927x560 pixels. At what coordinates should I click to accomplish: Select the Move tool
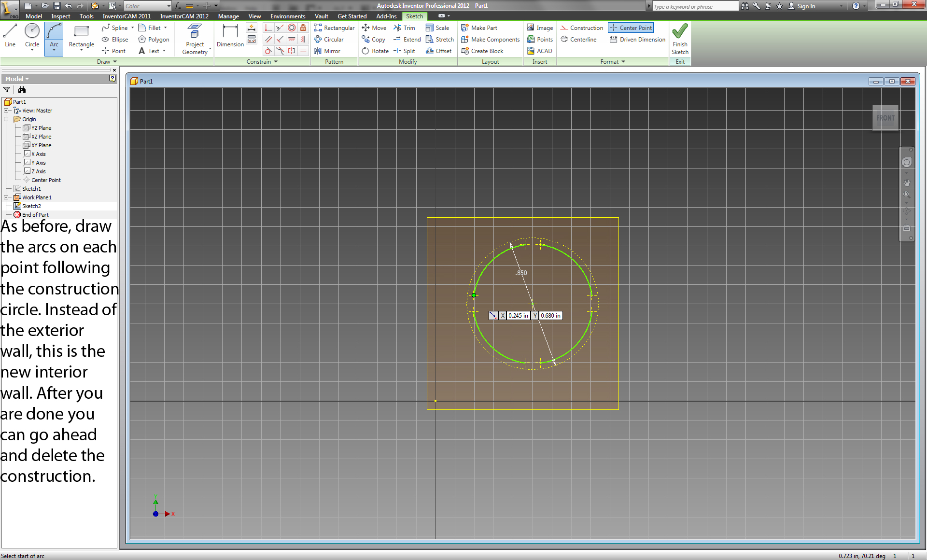(374, 28)
